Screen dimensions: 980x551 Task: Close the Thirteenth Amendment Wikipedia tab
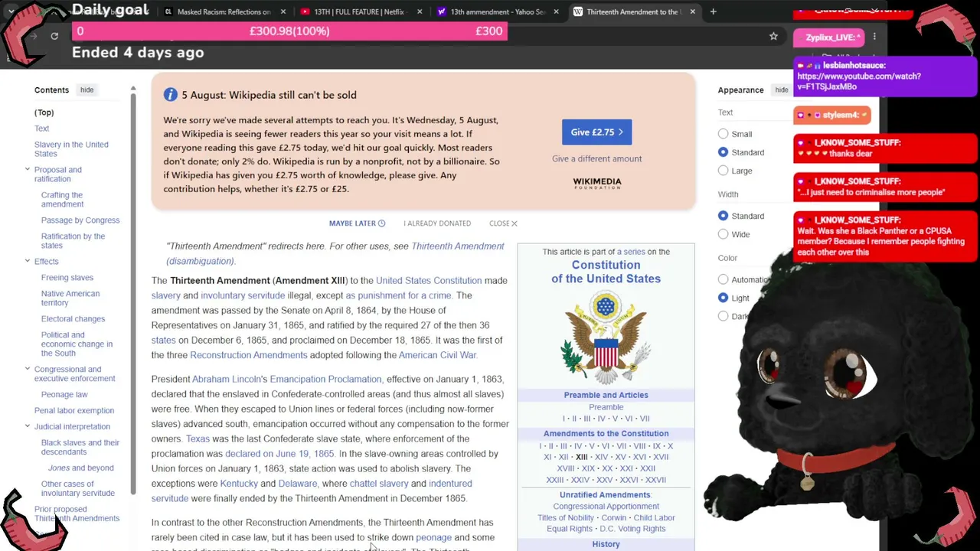coord(693,11)
